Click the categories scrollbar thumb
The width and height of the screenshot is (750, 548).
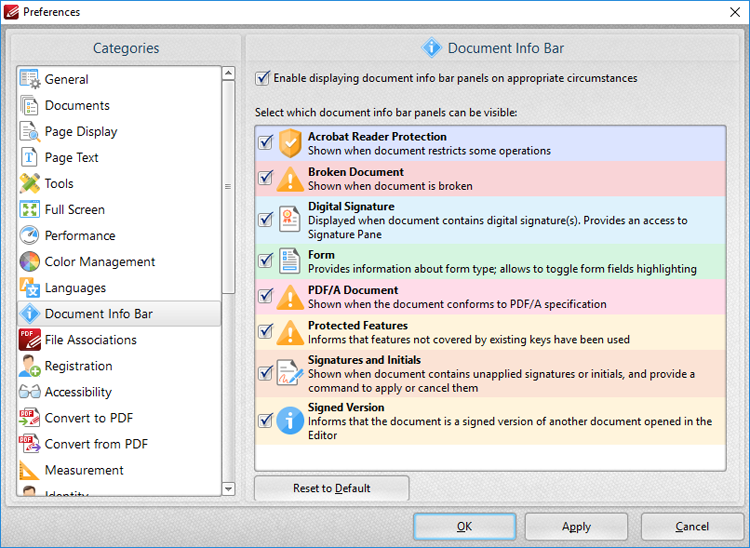[x=229, y=186]
